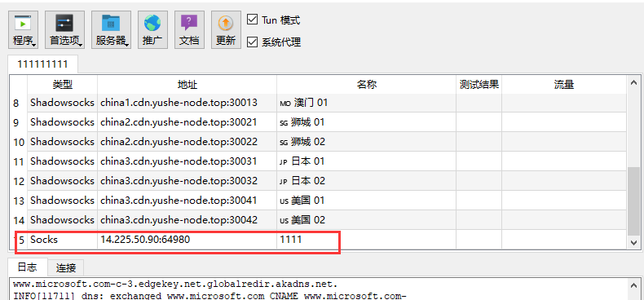644x300 pixels.
Task: Click address china3.cdn.yushe-node.top:30041
Action: 179,201
